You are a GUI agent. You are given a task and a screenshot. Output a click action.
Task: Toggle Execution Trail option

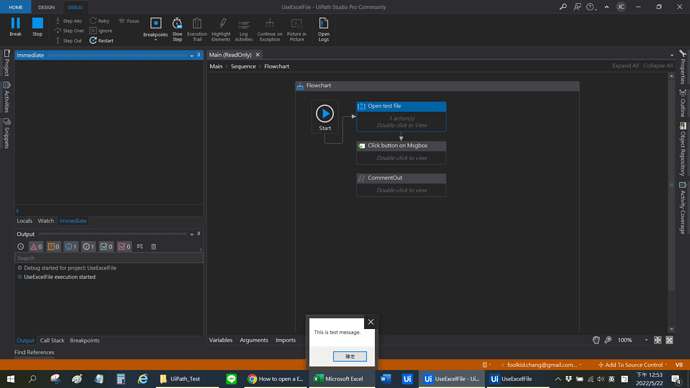coord(197,29)
